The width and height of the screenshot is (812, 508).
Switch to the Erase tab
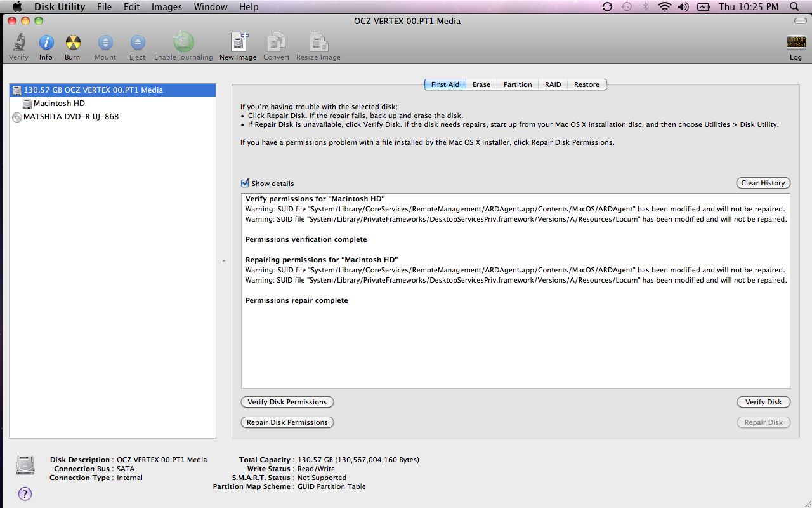pos(481,84)
